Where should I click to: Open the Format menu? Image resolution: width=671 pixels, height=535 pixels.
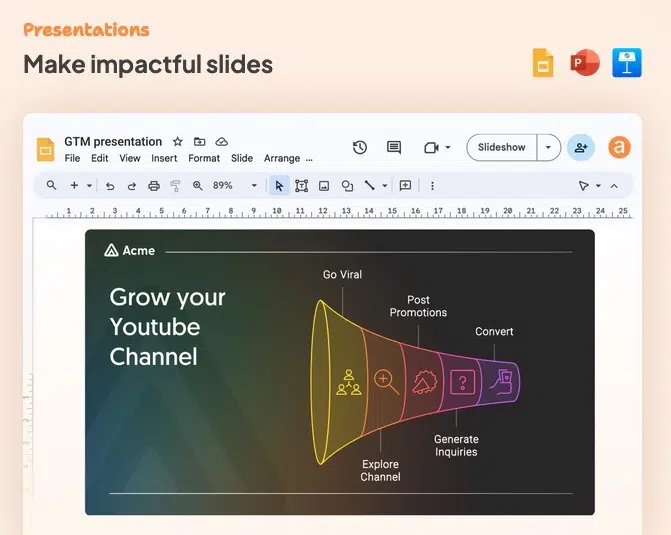tap(204, 158)
